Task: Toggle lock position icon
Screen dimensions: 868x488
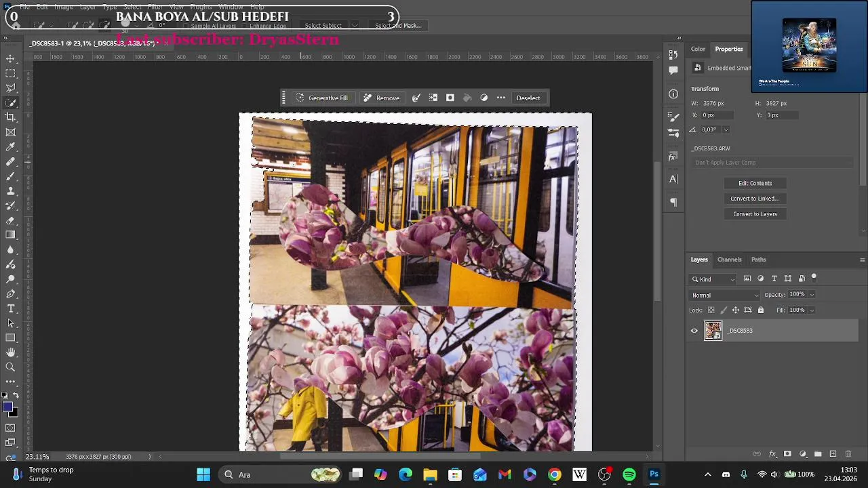Action: (735, 310)
